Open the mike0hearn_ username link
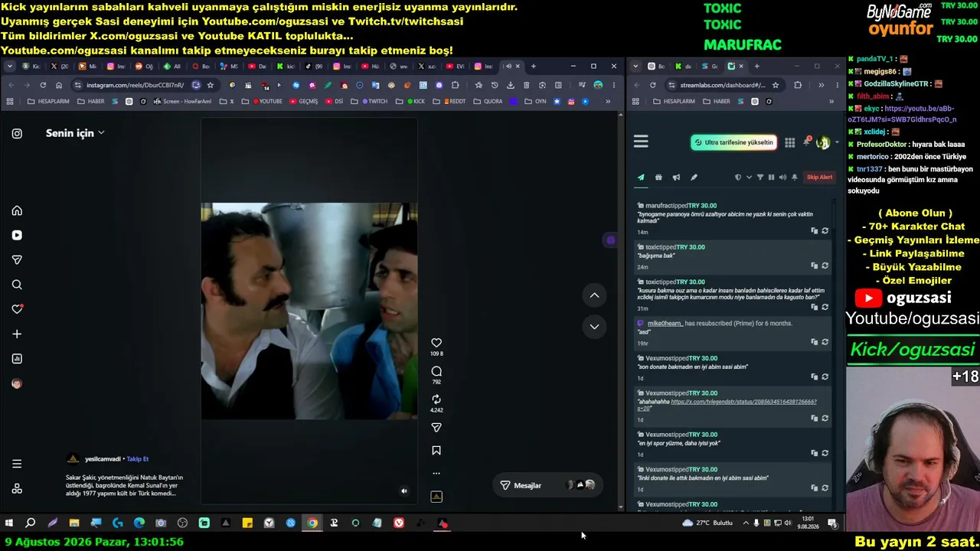This screenshot has height=551, width=980. (x=665, y=324)
